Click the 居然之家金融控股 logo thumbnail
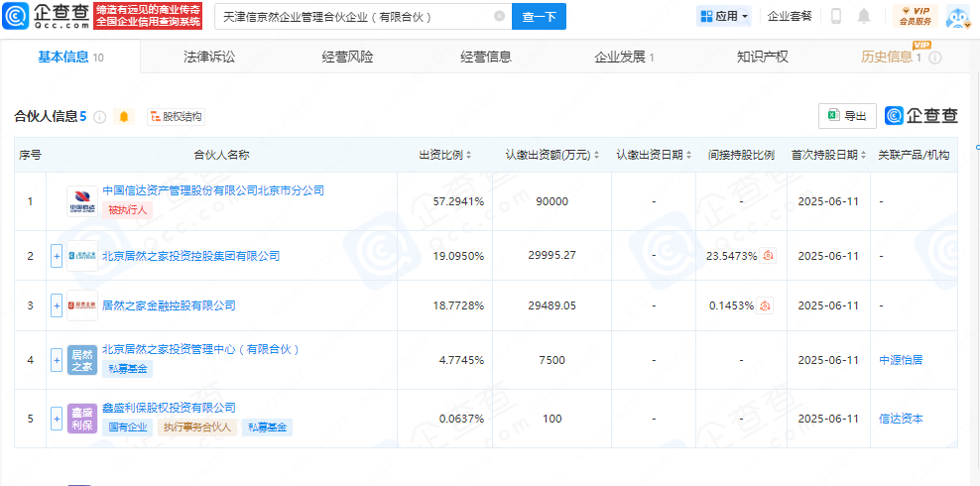Screen dimensions: 980x486 click(82, 305)
